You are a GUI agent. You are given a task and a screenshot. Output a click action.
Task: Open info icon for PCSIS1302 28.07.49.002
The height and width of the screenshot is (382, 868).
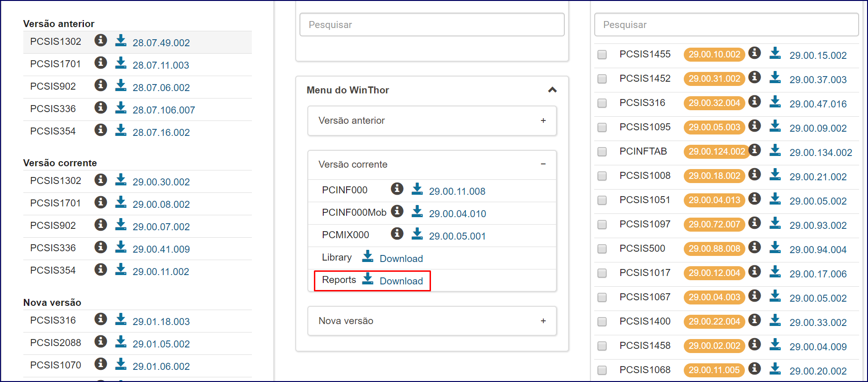[101, 40]
